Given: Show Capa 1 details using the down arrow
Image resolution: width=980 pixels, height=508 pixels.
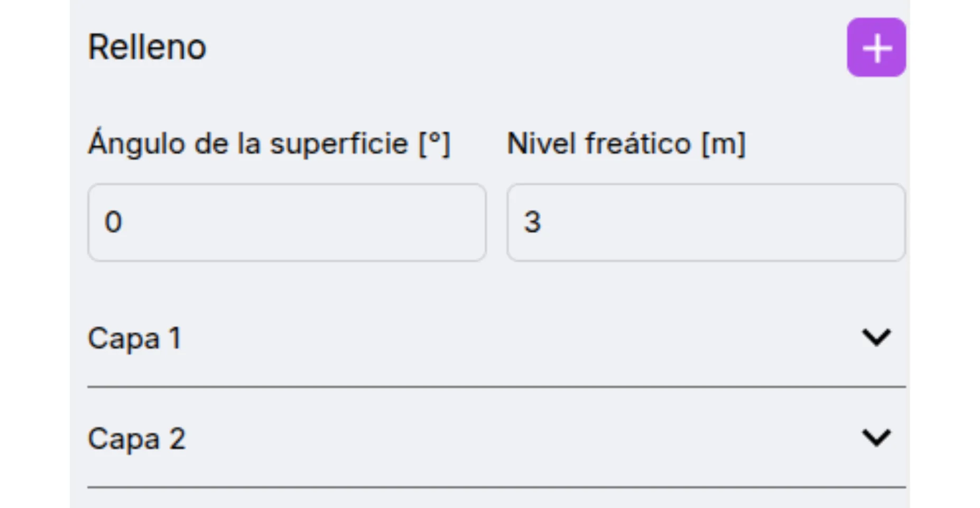Looking at the screenshot, I should pos(876,337).
